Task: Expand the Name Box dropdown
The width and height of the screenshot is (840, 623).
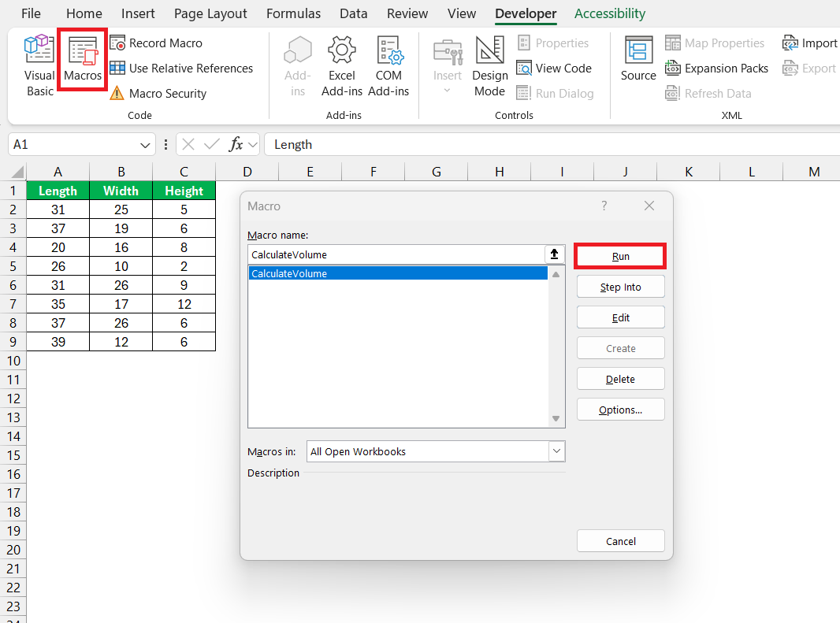Action: point(145,145)
